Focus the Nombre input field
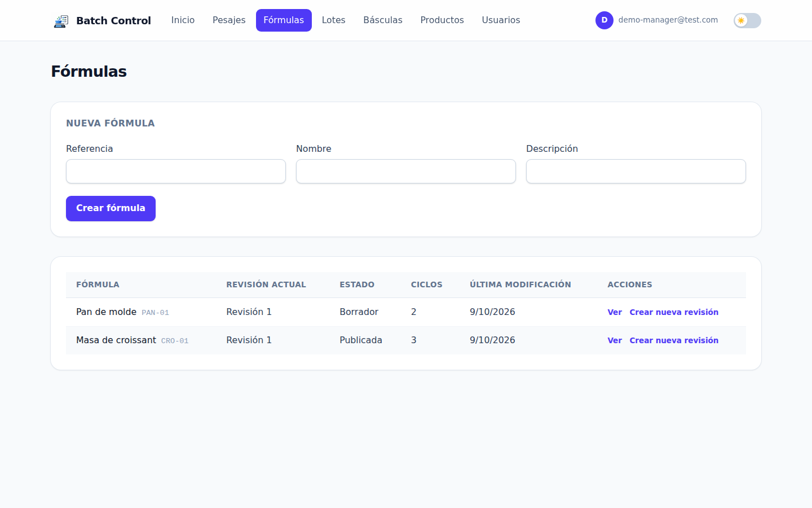 click(406, 171)
